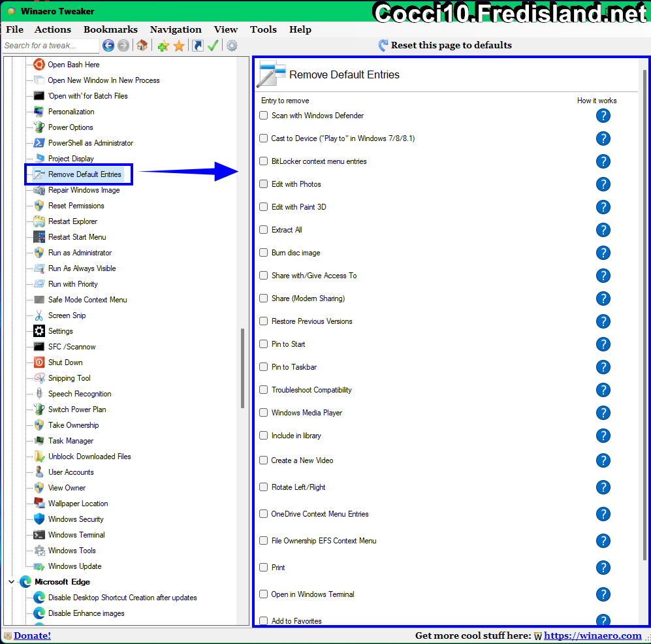Click Reset this page to defaults
Screen dimensions: 651x644
[x=445, y=45]
